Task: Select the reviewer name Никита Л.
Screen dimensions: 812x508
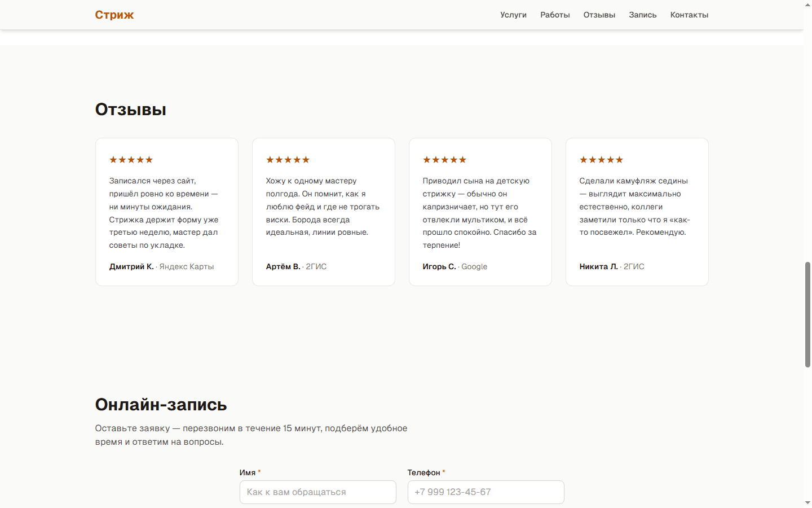Action: point(599,266)
